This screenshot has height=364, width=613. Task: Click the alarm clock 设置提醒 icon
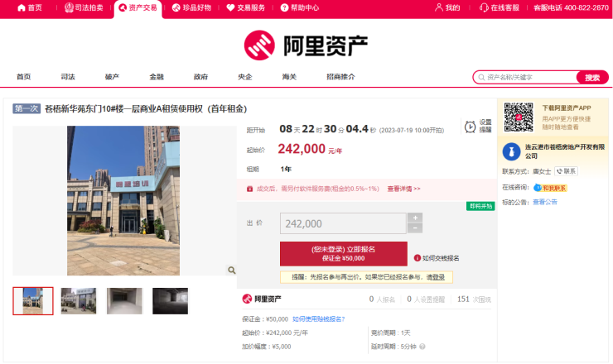[x=470, y=127]
